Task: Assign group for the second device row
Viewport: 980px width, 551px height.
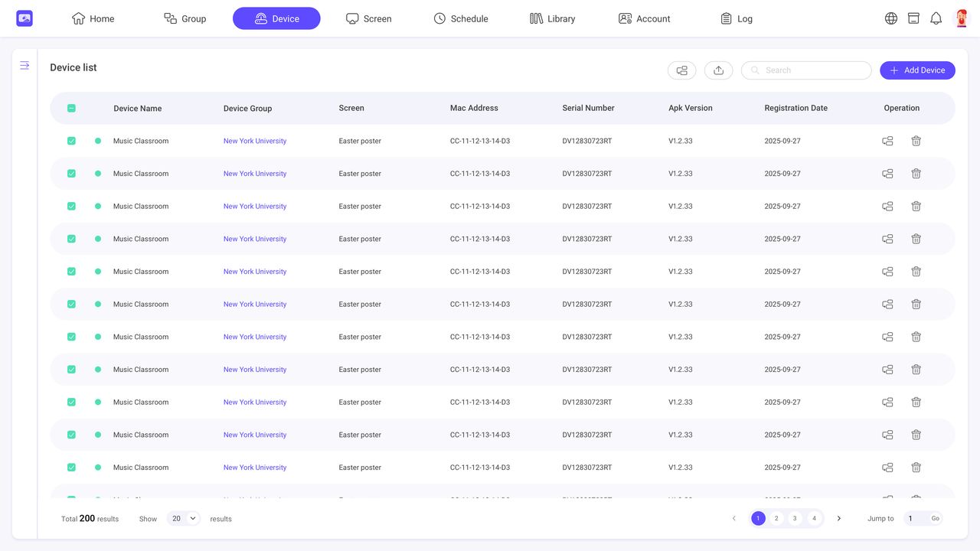Action: [887, 174]
